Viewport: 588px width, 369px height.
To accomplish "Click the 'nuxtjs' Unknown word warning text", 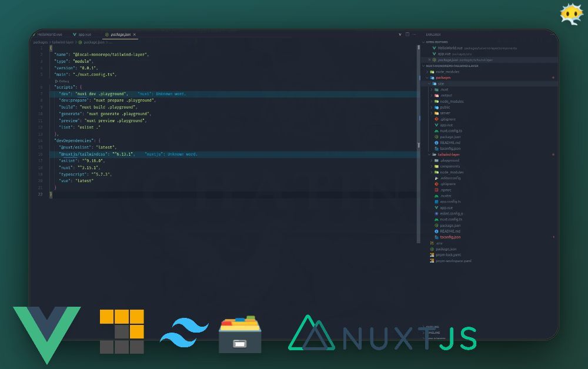I will click(x=171, y=155).
